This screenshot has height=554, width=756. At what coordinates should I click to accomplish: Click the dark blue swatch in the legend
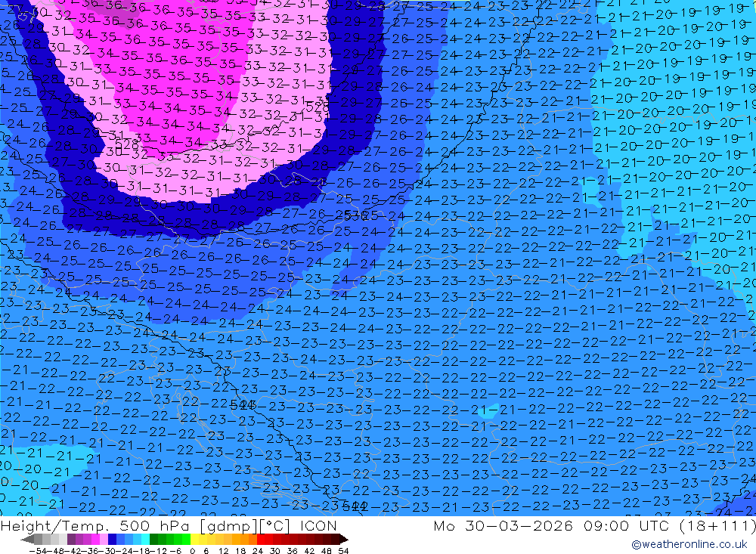coord(112,539)
